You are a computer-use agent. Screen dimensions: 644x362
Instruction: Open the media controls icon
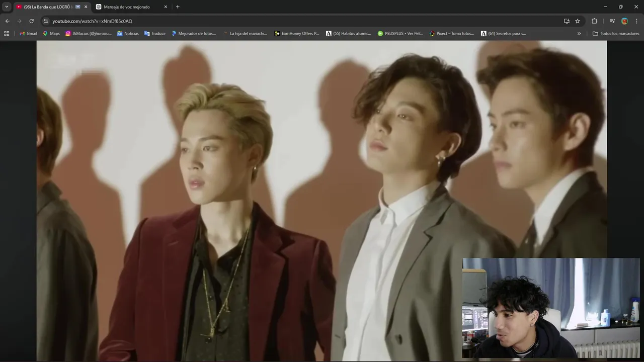pos(612,21)
